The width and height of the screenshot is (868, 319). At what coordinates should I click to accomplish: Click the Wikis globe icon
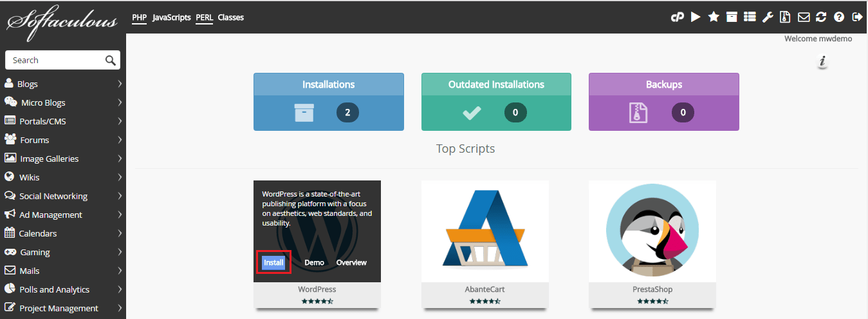pyautogui.click(x=9, y=177)
